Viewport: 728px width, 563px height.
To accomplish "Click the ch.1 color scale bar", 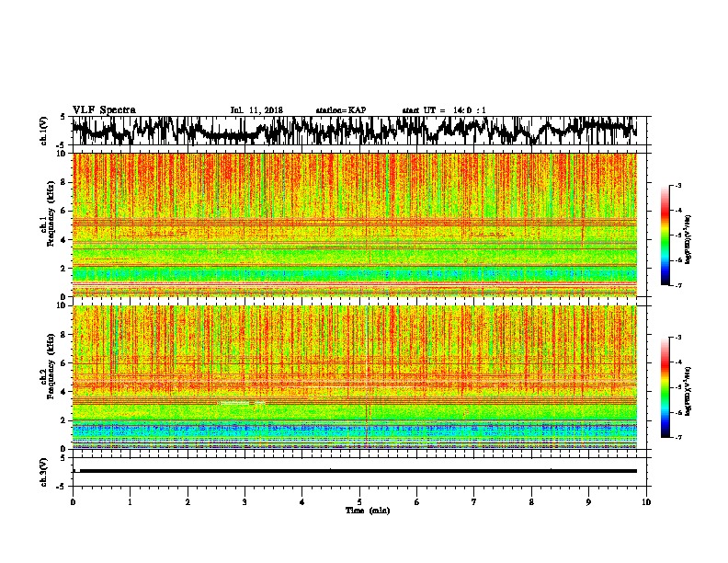I will point(665,236).
